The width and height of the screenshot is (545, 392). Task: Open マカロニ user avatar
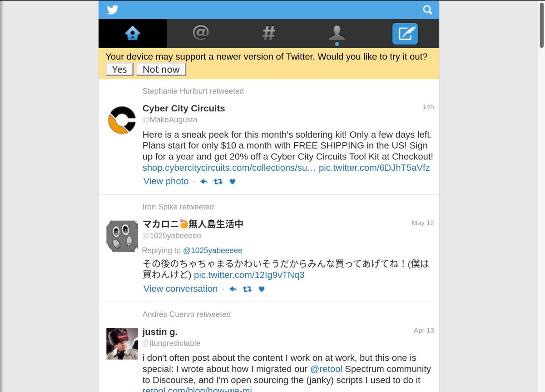[122, 236]
